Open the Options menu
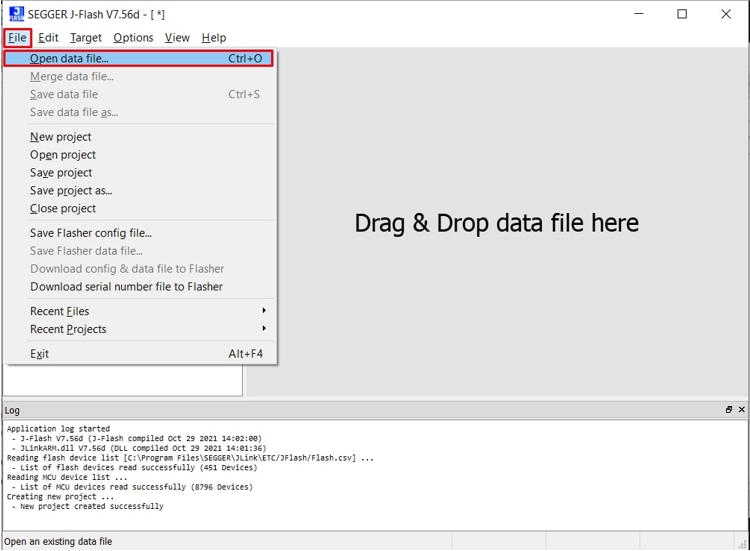750x551 pixels. [133, 38]
